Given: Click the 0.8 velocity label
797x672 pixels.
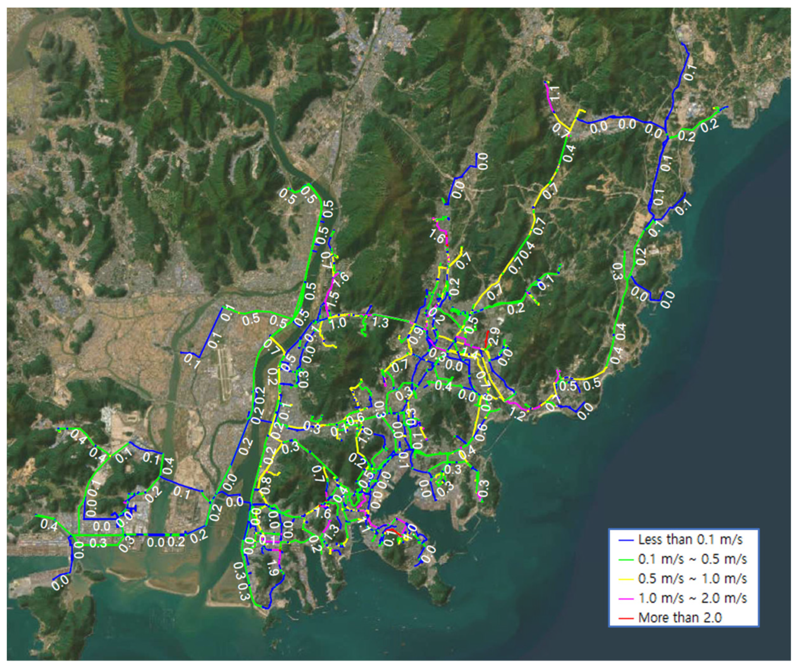Looking at the screenshot, I should pyautogui.click(x=265, y=485).
